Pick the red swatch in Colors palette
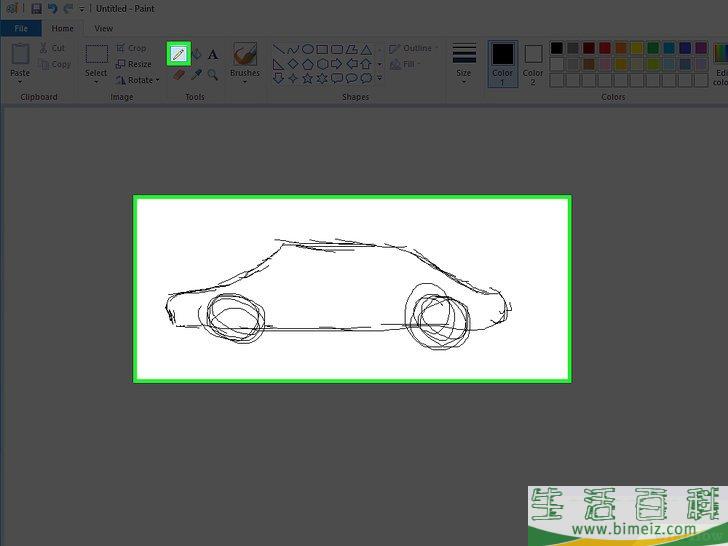The image size is (728, 546). 605,48
